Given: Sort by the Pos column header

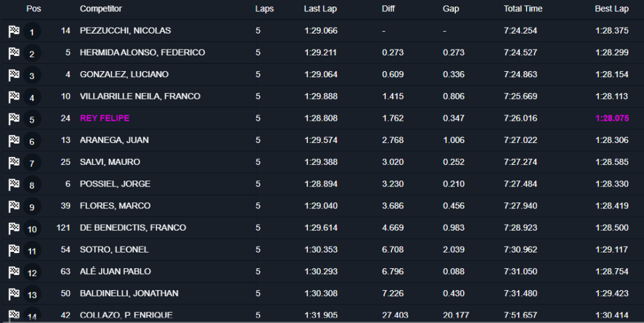Looking at the screenshot, I should point(33,9).
